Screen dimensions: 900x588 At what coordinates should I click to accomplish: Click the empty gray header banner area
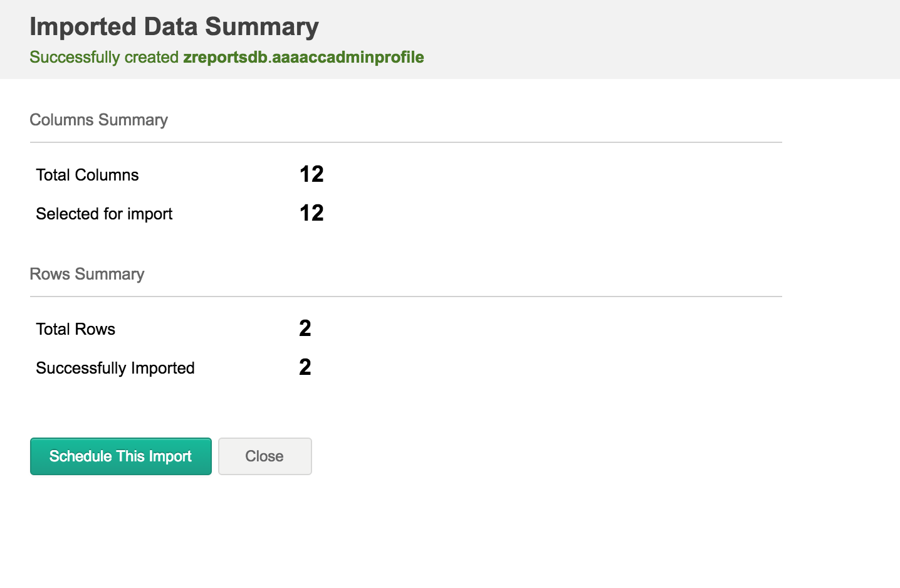[658, 39]
